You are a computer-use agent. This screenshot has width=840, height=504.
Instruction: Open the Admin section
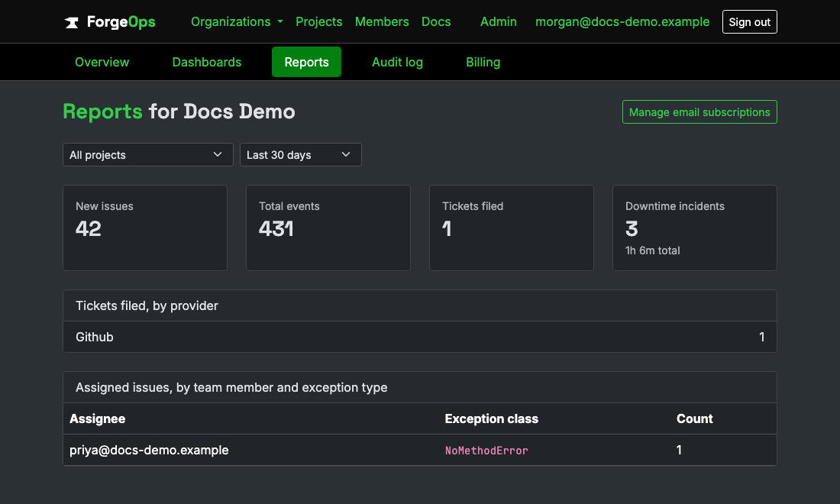(498, 22)
